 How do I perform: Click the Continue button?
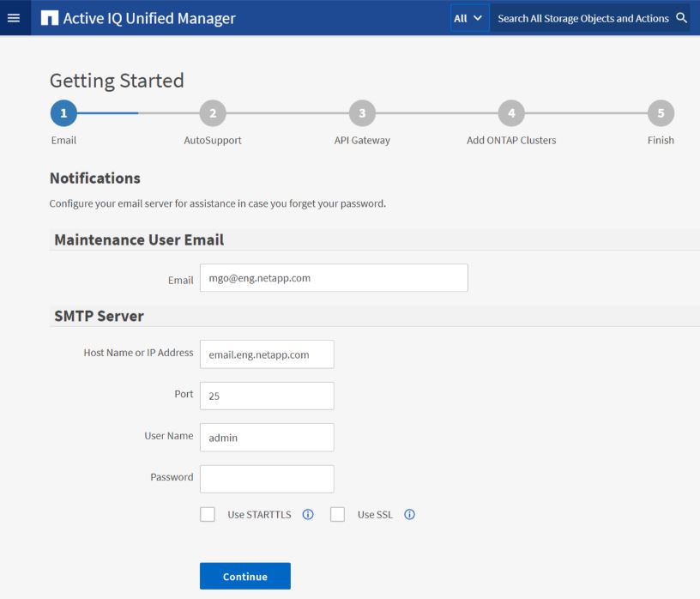click(244, 576)
